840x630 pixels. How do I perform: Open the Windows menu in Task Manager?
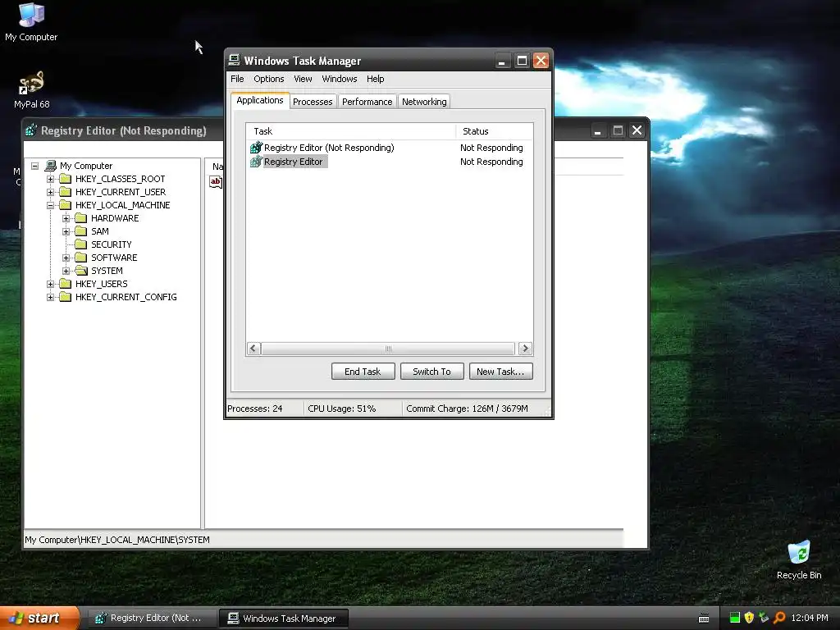pyautogui.click(x=339, y=79)
